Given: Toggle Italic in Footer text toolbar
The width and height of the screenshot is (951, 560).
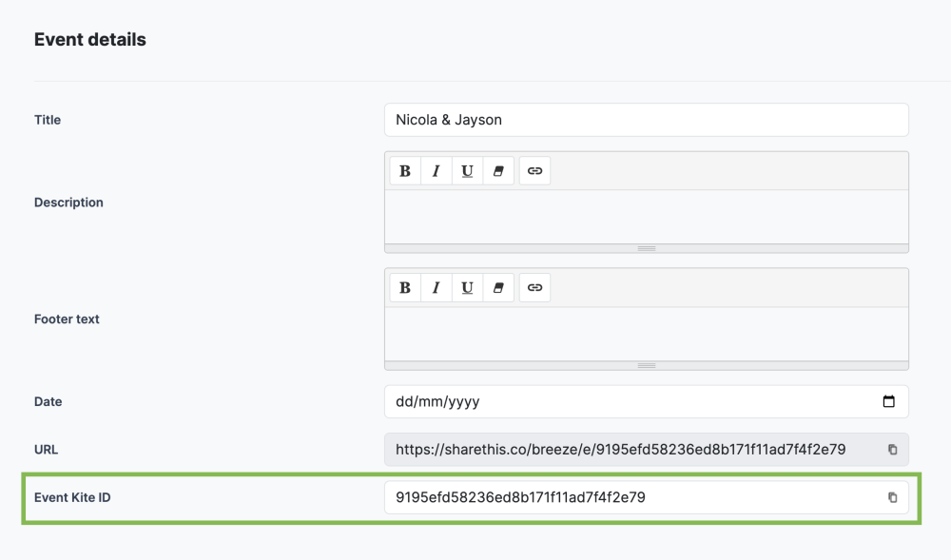Looking at the screenshot, I should 437,288.
